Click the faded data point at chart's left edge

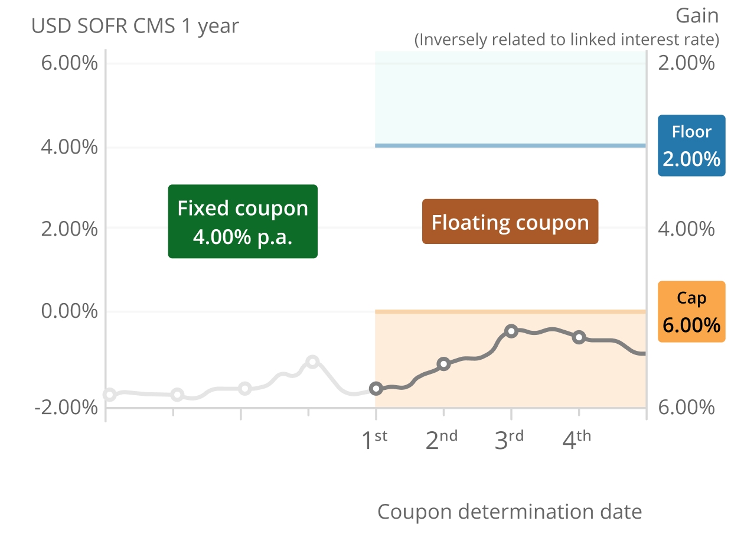click(109, 395)
